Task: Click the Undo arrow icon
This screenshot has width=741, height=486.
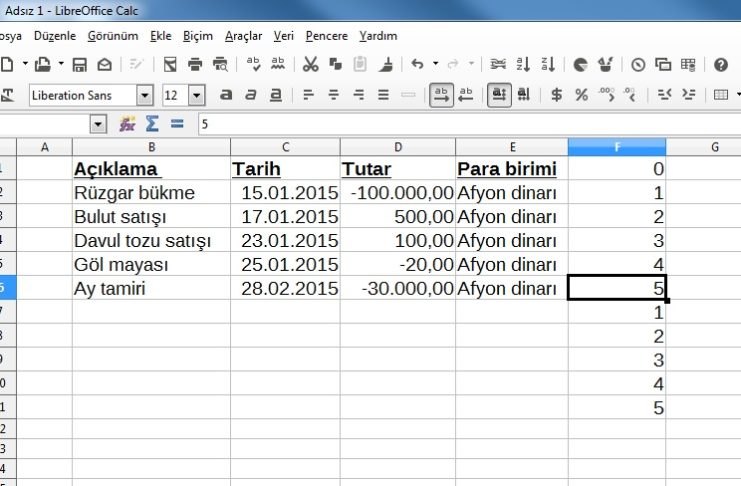Action: (417, 64)
